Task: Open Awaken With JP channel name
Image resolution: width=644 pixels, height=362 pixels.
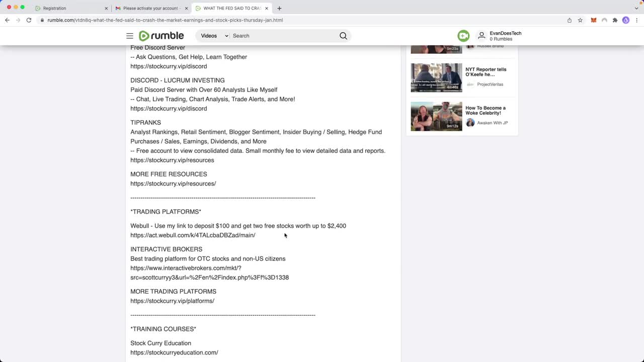Action: click(493, 123)
